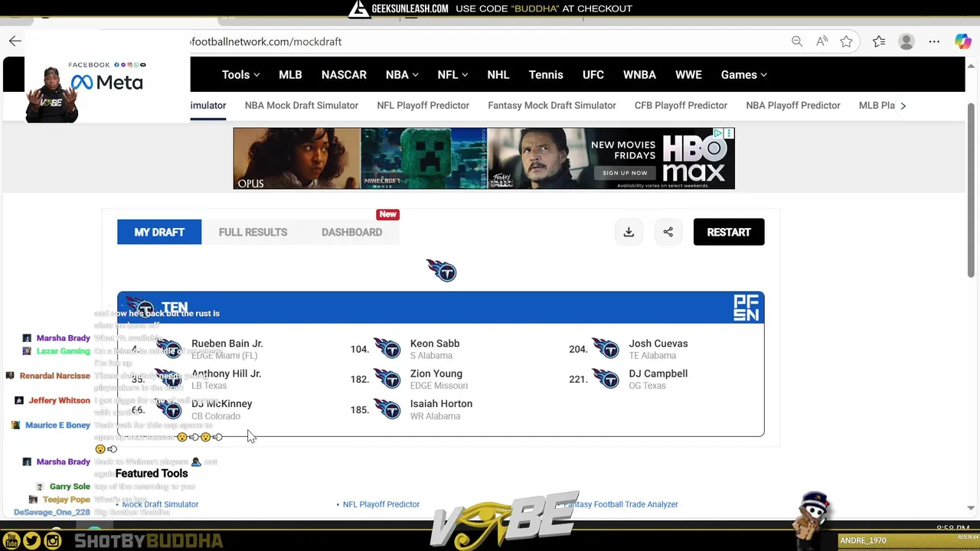Open NFL Playoff Predictor featured tool link
This screenshot has width=980, height=551.
click(381, 504)
